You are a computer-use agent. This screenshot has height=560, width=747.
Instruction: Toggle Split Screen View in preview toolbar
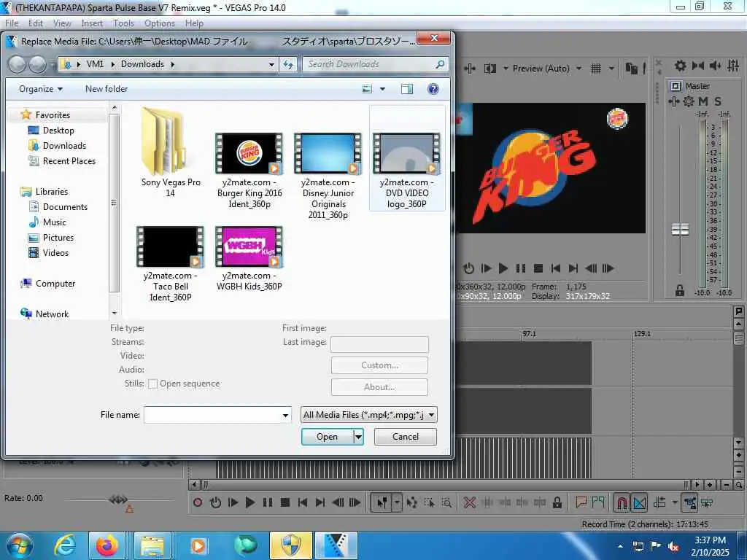click(490, 69)
